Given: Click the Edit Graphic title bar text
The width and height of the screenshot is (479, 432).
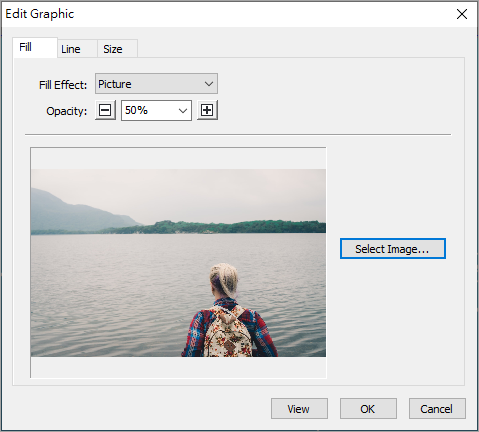Looking at the screenshot, I should coord(40,14).
